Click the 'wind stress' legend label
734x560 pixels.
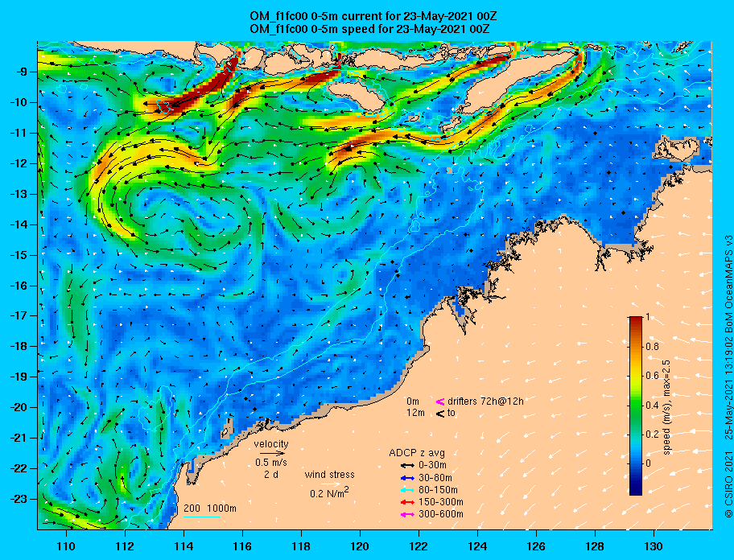pos(329,475)
